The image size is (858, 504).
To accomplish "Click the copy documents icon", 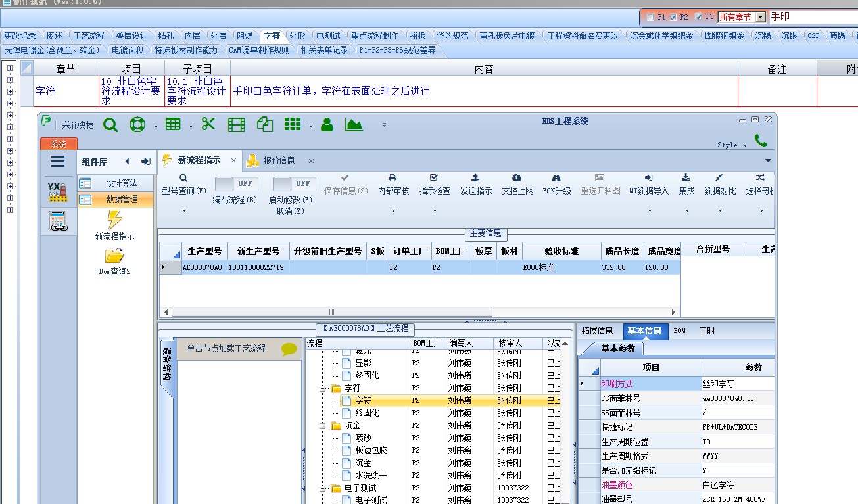I will [265, 124].
